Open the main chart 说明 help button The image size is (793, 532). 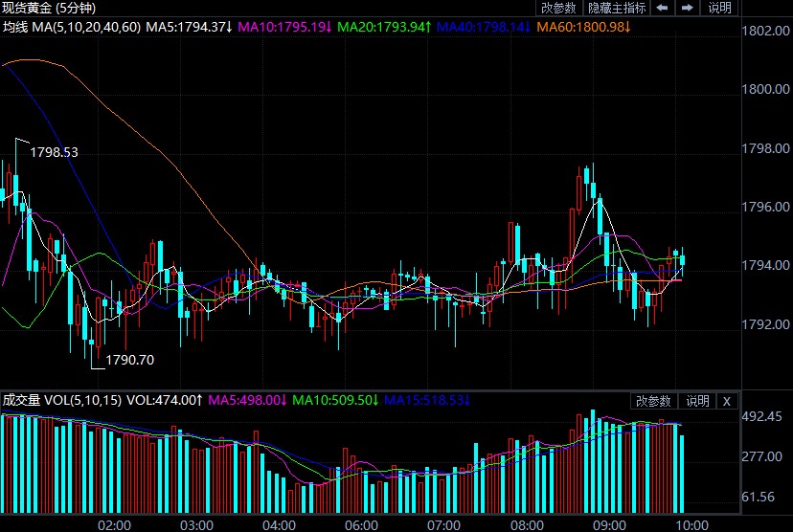pos(720,8)
